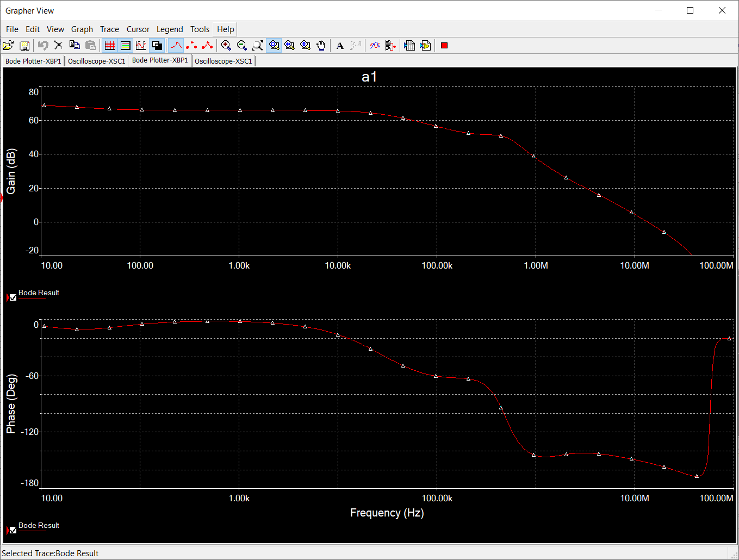Close the Grapher View window
739x560 pixels.
[x=722, y=10]
